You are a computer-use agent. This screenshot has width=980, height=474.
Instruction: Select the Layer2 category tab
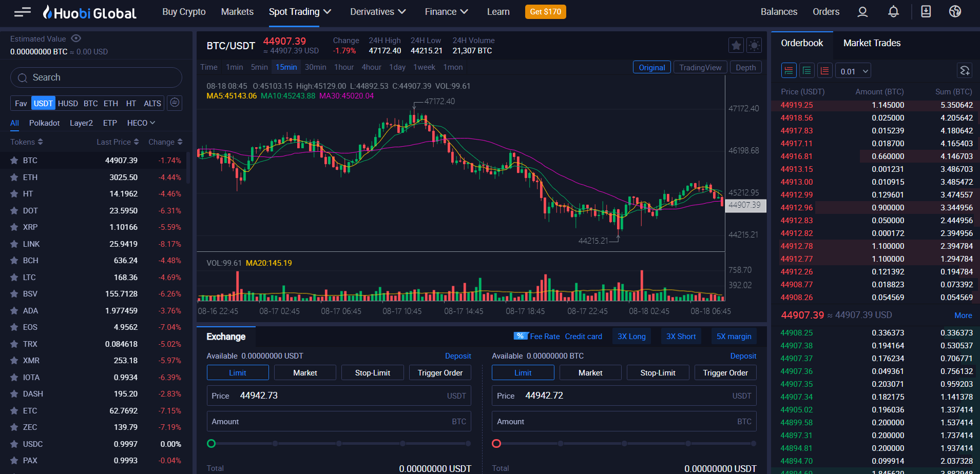coord(81,123)
